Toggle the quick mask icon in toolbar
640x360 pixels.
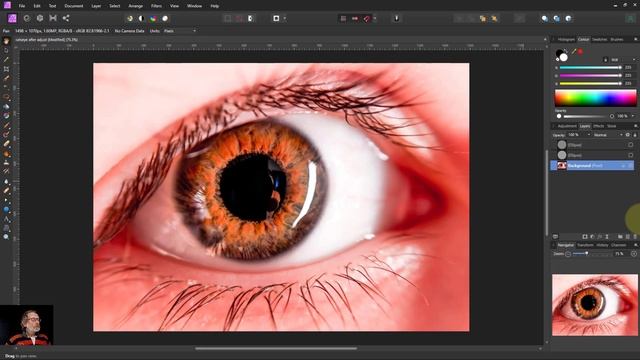point(251,18)
